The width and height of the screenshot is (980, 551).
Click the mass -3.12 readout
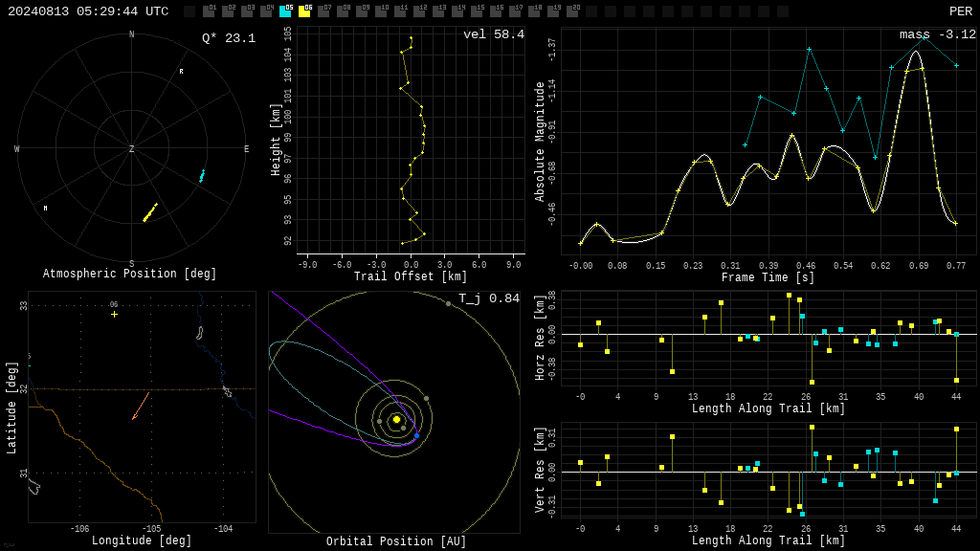tap(938, 34)
